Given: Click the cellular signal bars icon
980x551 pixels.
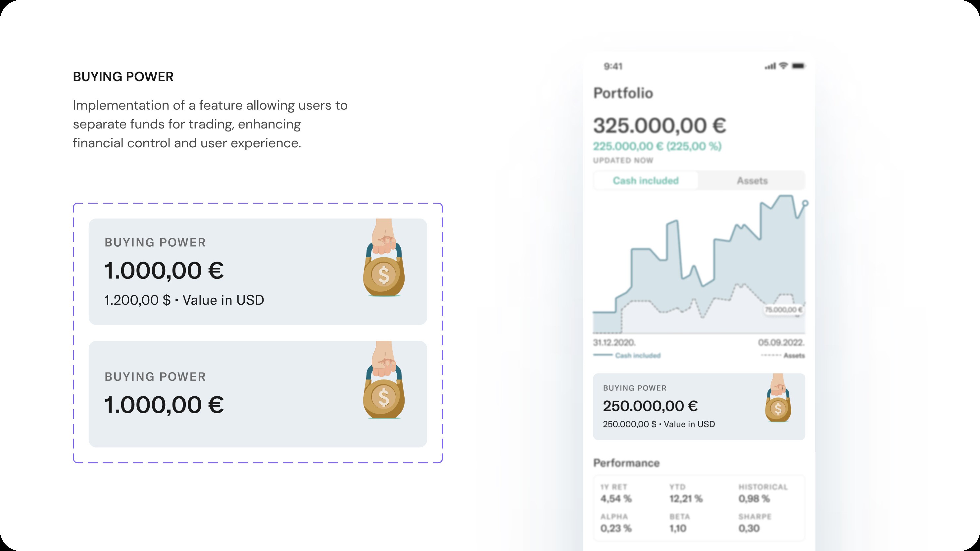Looking at the screenshot, I should coord(770,67).
